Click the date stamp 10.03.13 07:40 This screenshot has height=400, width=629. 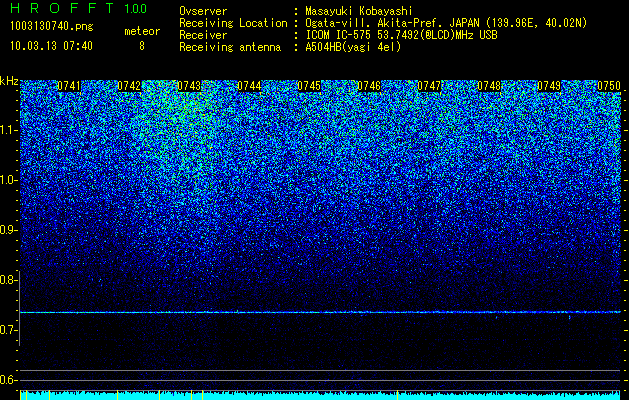(51, 46)
